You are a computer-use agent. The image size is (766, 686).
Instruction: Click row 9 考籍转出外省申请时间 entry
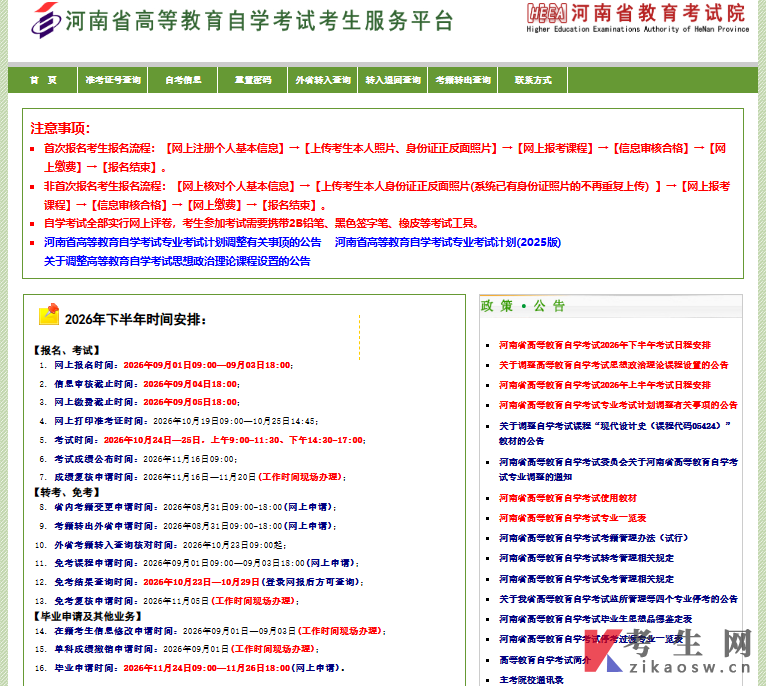(x=188, y=526)
